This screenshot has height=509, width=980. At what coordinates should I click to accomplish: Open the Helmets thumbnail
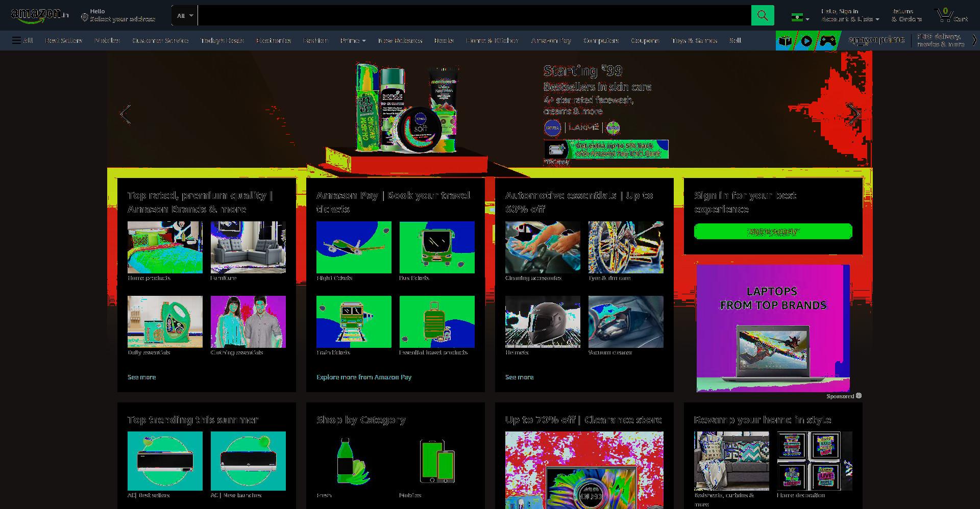point(543,322)
